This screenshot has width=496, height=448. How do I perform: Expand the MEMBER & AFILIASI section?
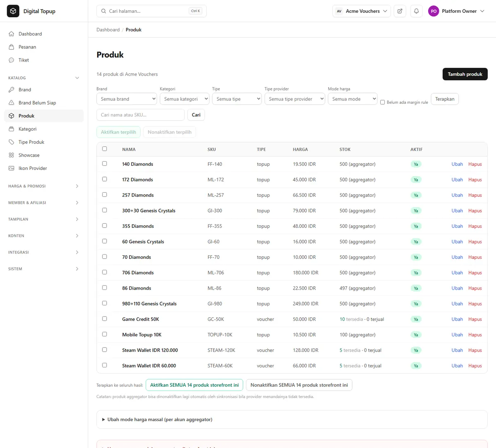tap(44, 203)
